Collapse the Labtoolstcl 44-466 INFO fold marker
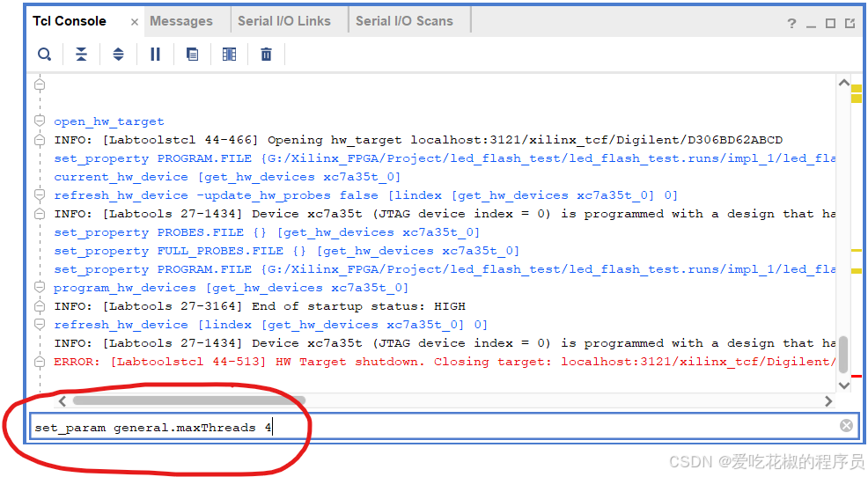The width and height of the screenshot is (868, 477). click(x=40, y=139)
